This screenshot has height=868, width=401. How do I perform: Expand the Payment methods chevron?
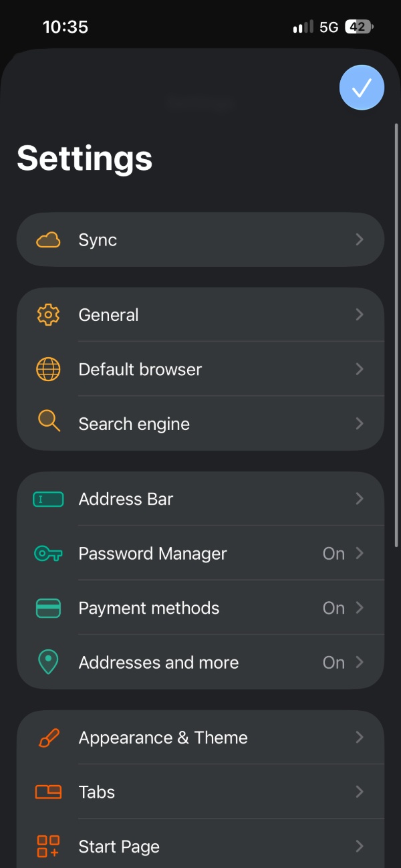coord(360,607)
